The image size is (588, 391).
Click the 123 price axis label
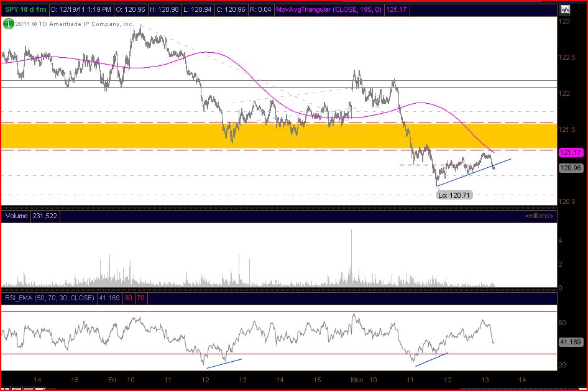tap(564, 21)
